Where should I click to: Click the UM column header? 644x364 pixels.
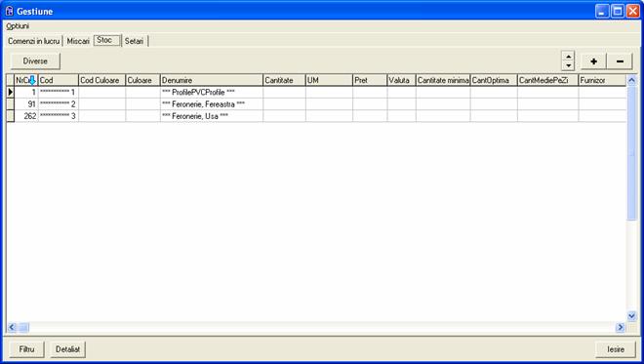coord(329,80)
